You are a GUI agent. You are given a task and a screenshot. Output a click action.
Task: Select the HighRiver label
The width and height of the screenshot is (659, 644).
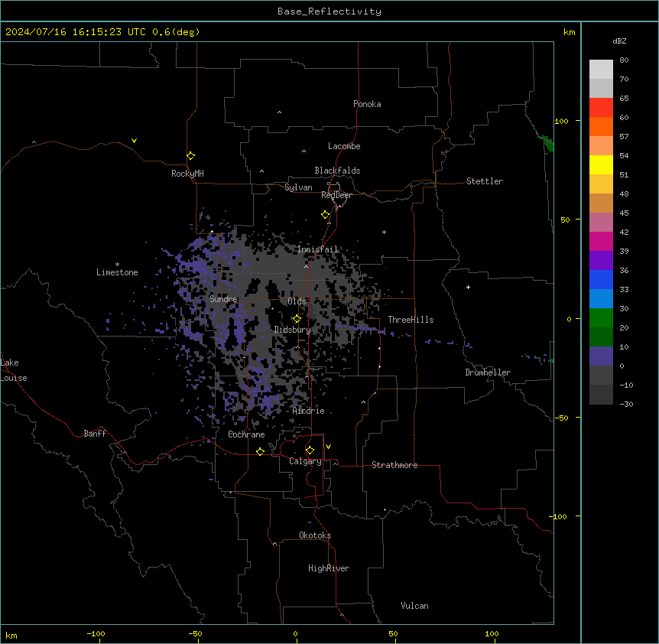click(329, 568)
